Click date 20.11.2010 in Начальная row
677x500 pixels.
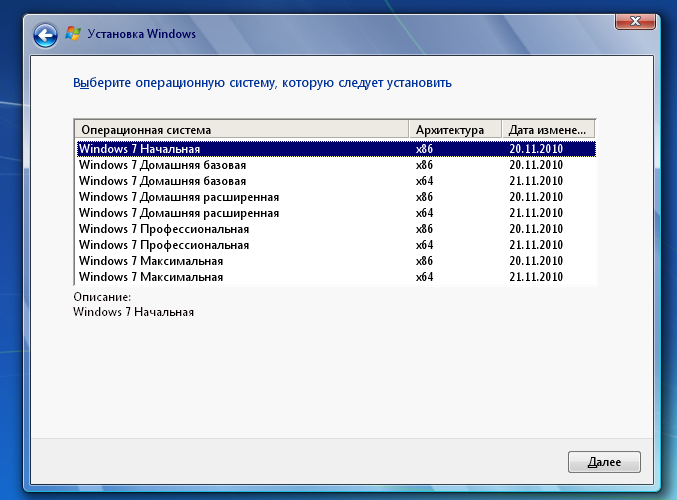(x=536, y=149)
